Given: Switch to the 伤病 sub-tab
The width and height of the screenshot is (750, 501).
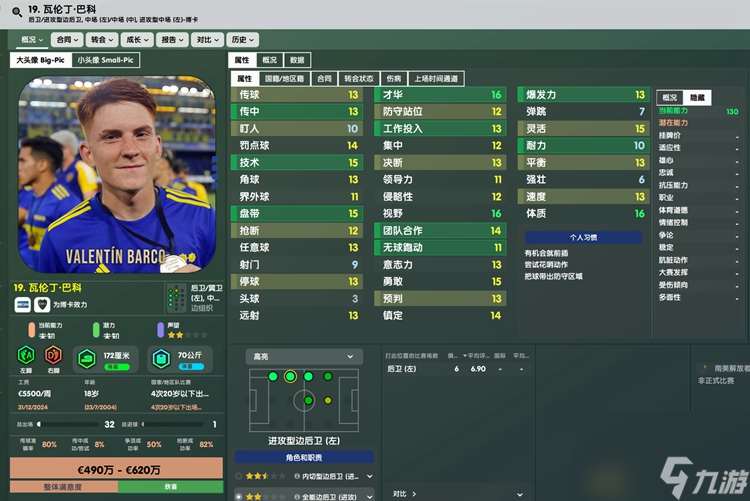Looking at the screenshot, I should coord(394,78).
